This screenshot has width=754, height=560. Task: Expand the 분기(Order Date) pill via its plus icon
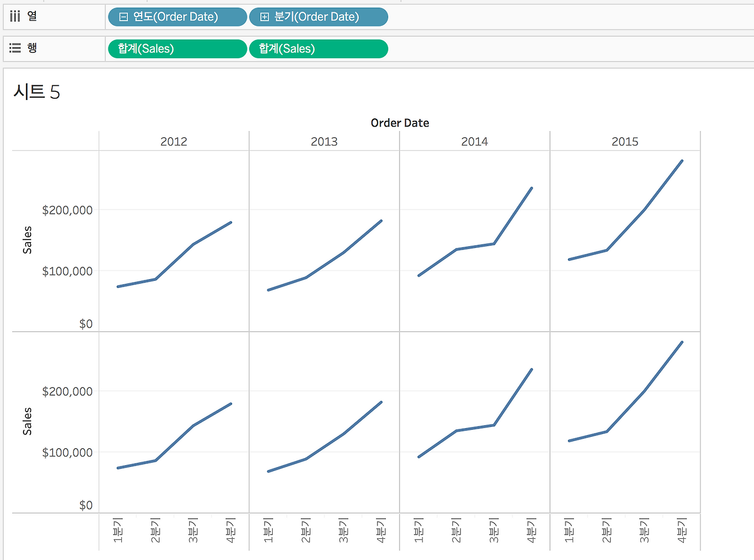[x=264, y=17]
